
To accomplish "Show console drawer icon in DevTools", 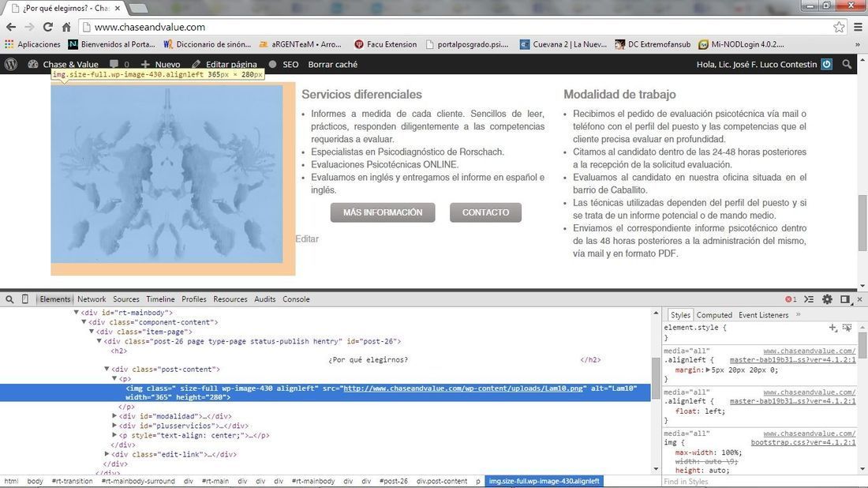I will pos(809,299).
